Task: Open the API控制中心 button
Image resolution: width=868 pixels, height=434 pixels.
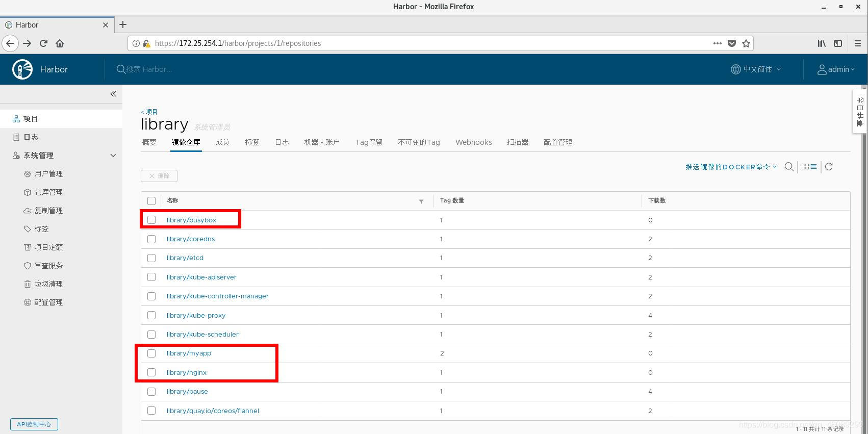Action: pos(34,424)
